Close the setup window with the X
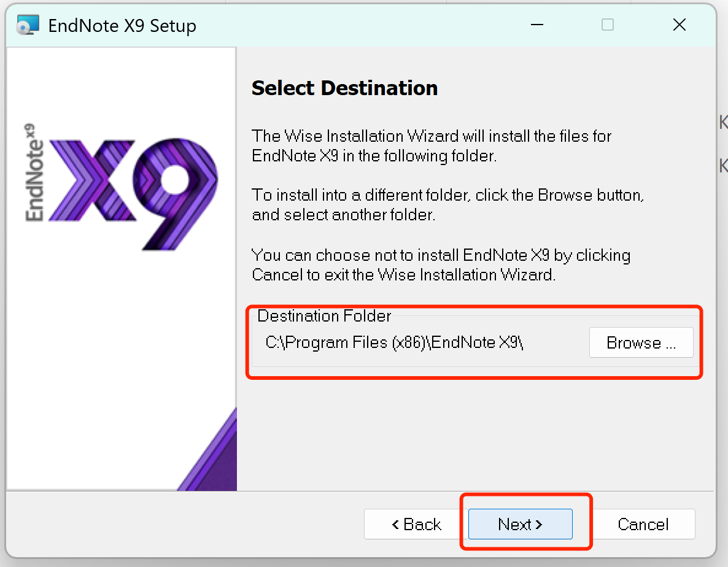The width and height of the screenshot is (728, 567). [680, 25]
